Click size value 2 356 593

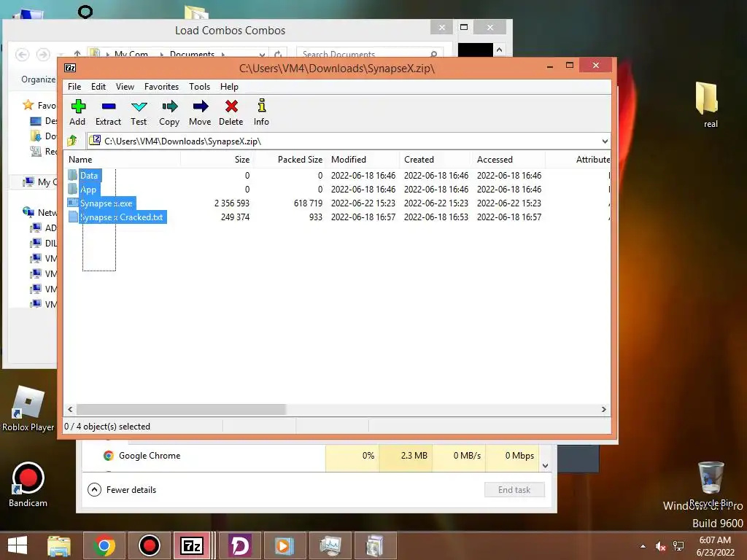231,203
